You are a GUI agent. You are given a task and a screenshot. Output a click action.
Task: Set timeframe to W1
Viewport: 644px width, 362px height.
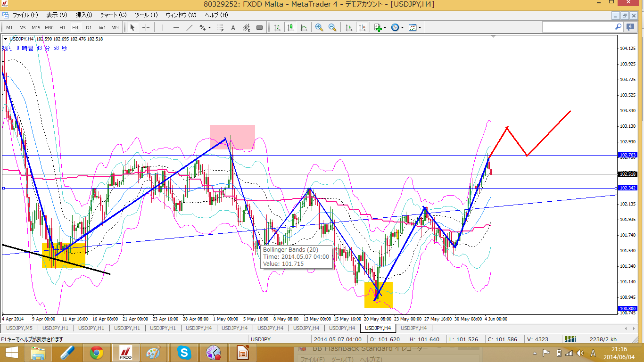[102, 27]
